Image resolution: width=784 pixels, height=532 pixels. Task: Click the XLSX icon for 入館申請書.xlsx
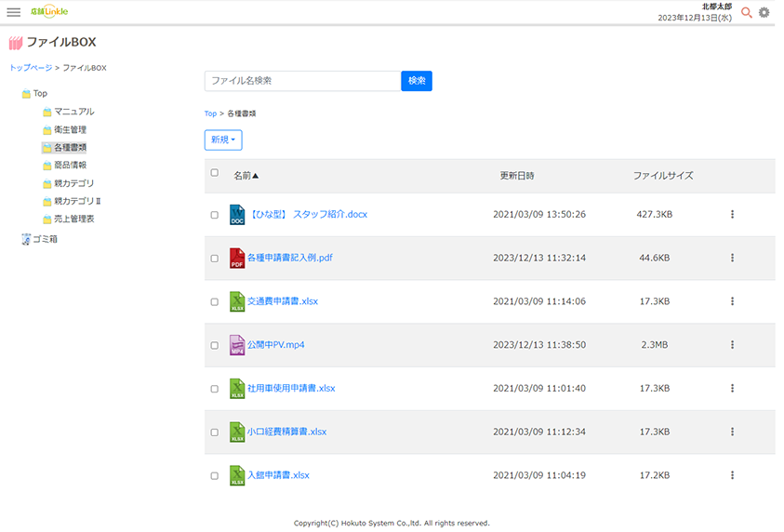coord(237,475)
